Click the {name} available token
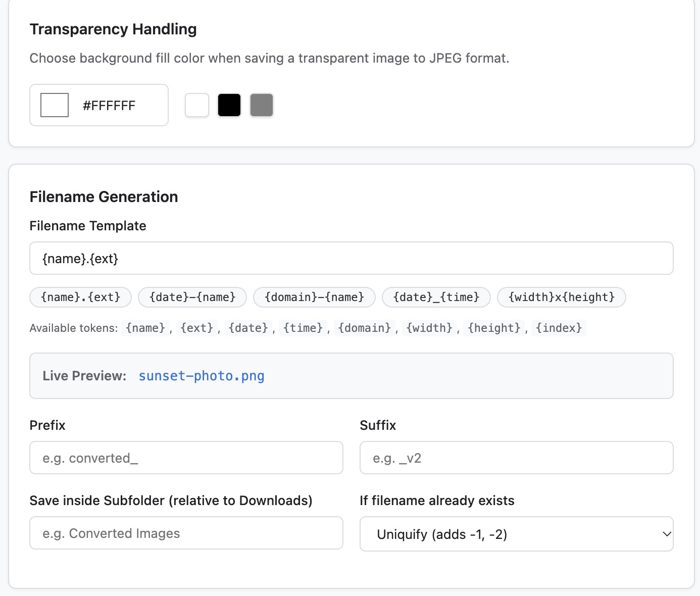This screenshot has width=700, height=596. (145, 328)
